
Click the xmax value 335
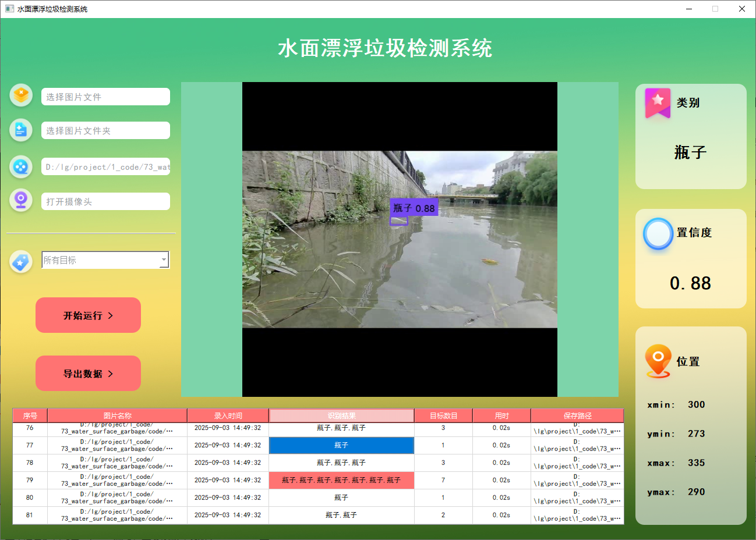pos(696,463)
